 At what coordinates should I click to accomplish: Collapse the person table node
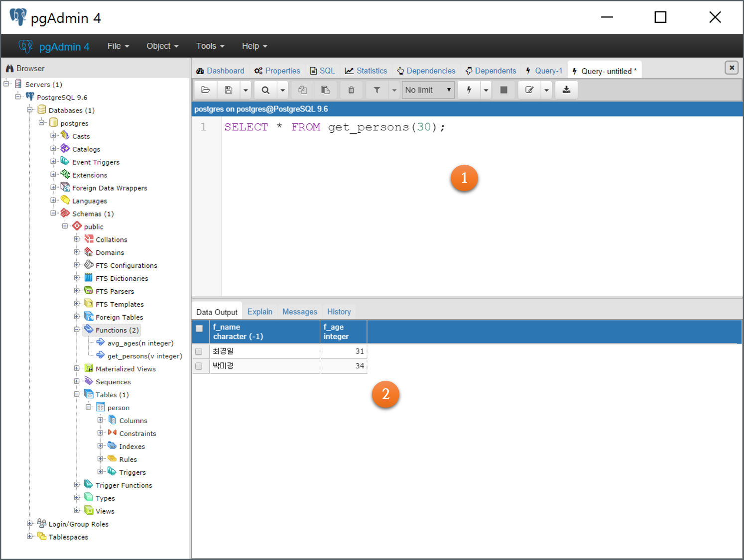[x=89, y=407]
